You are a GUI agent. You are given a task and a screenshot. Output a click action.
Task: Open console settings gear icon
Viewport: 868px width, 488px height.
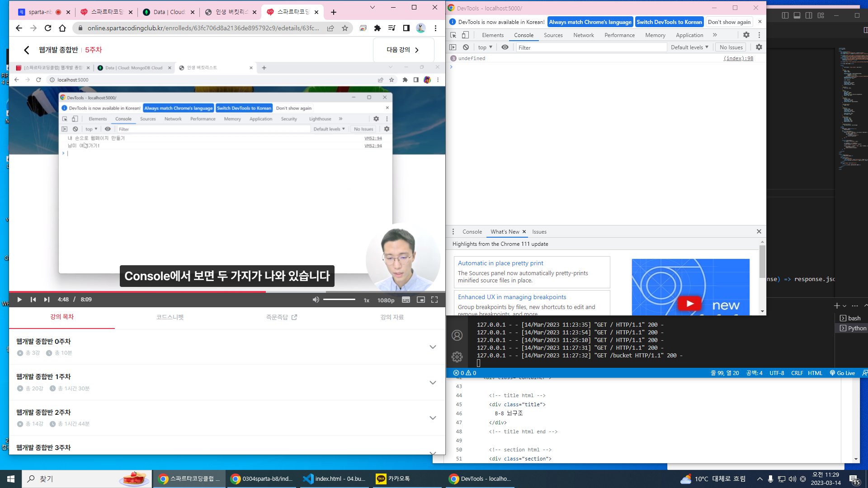[x=759, y=47]
